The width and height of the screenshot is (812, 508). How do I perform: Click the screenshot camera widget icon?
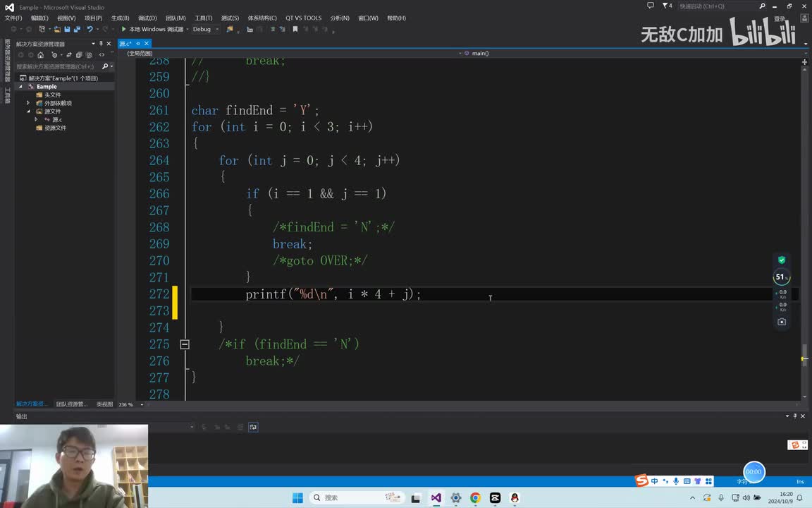pos(782,322)
